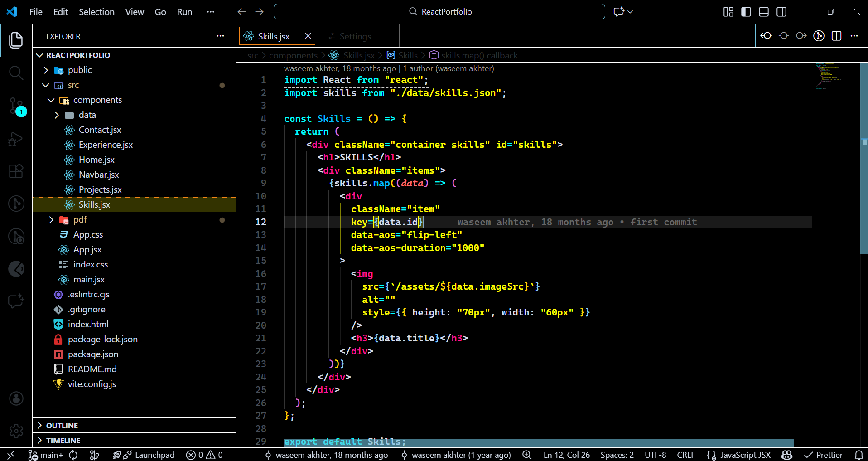Toggle the Secondary Side Bar
Image resolution: width=868 pixels, height=461 pixels.
pyautogui.click(x=781, y=12)
